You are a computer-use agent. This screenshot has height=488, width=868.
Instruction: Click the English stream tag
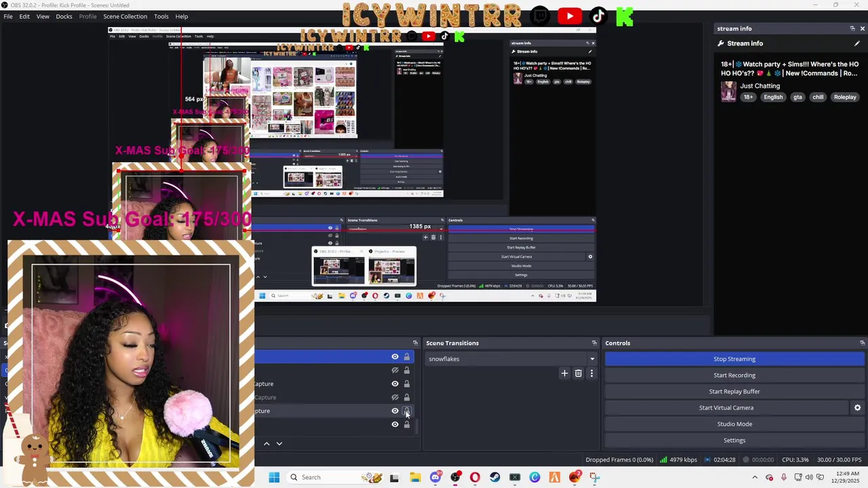coord(773,97)
